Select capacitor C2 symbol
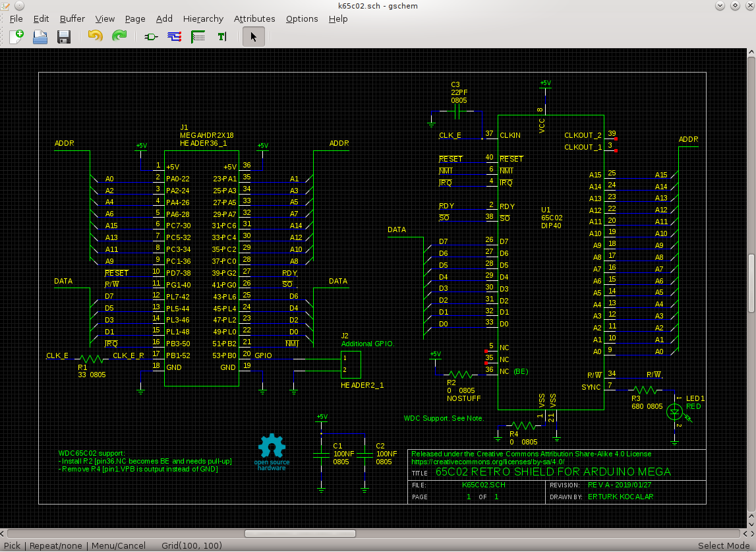 [x=364, y=455]
